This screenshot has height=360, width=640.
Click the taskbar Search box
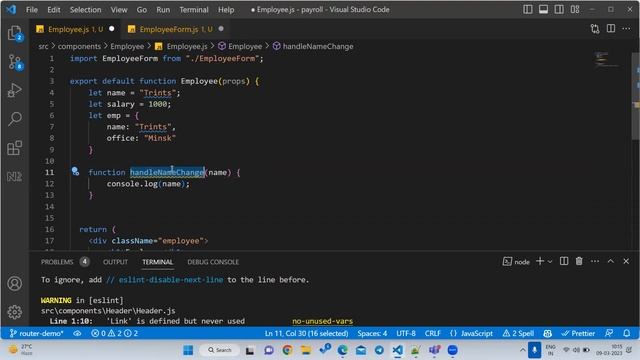click(220, 350)
